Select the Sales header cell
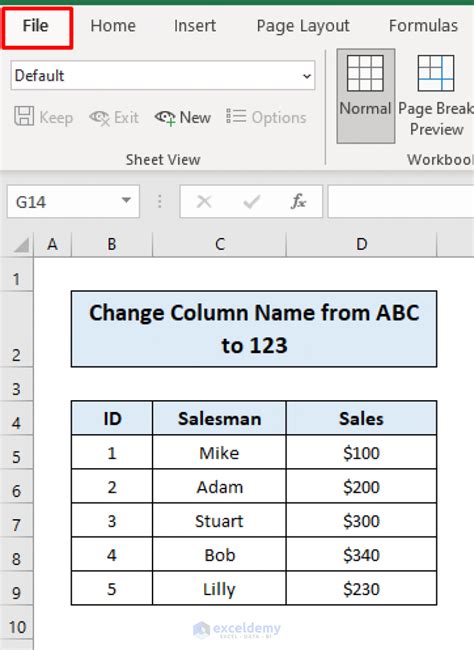This screenshot has height=650, width=474. (x=361, y=418)
